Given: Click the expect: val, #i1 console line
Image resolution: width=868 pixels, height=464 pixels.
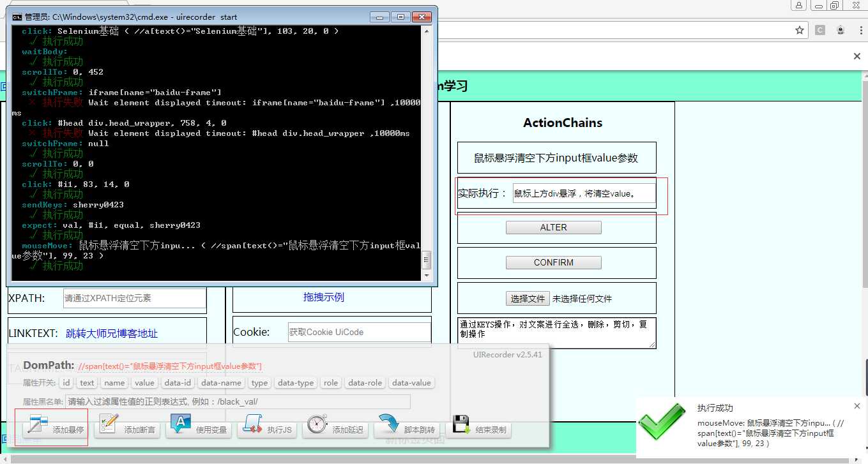Looking at the screenshot, I should tap(111, 225).
